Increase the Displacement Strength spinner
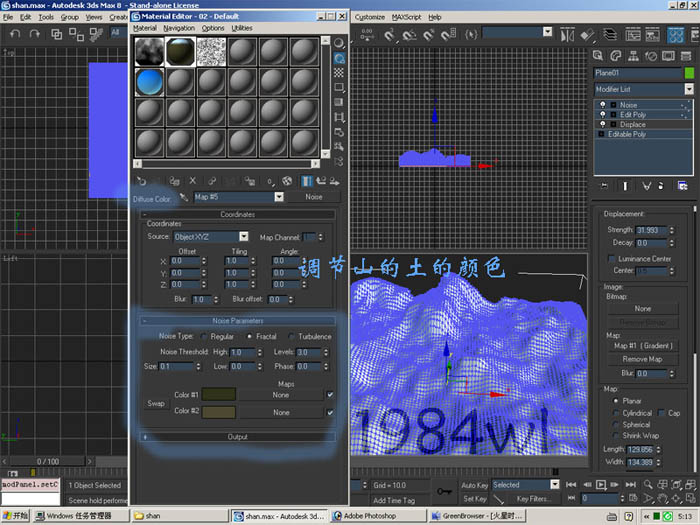Image resolution: width=700 pixels, height=525 pixels. pos(672,228)
